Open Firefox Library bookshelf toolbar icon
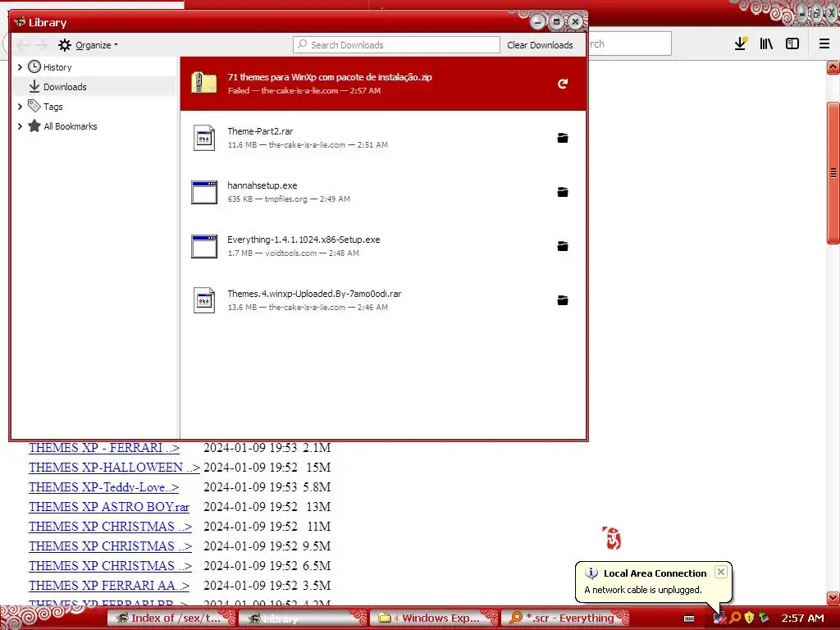The height and width of the screenshot is (630, 840). coord(766,44)
